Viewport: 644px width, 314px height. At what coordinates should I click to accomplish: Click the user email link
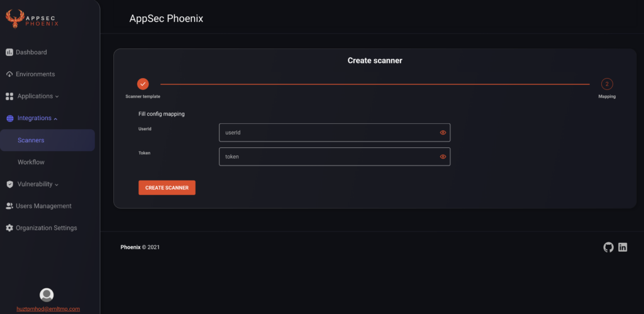[48, 309]
